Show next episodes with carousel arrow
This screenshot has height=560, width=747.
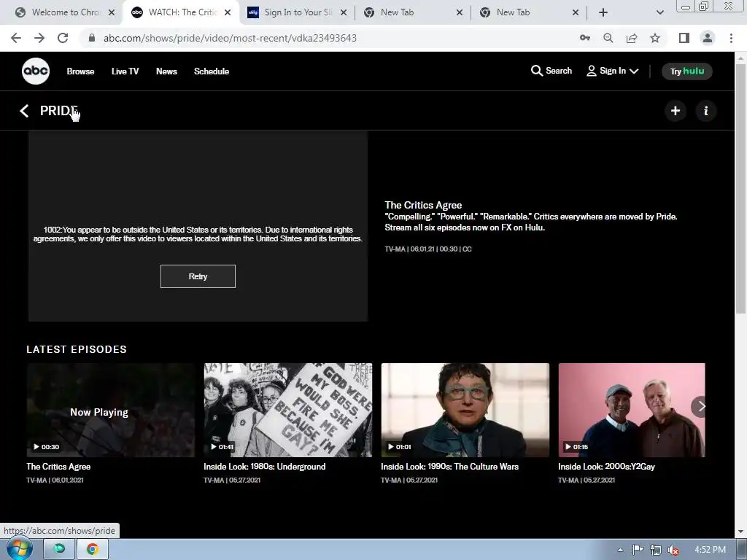click(x=700, y=406)
